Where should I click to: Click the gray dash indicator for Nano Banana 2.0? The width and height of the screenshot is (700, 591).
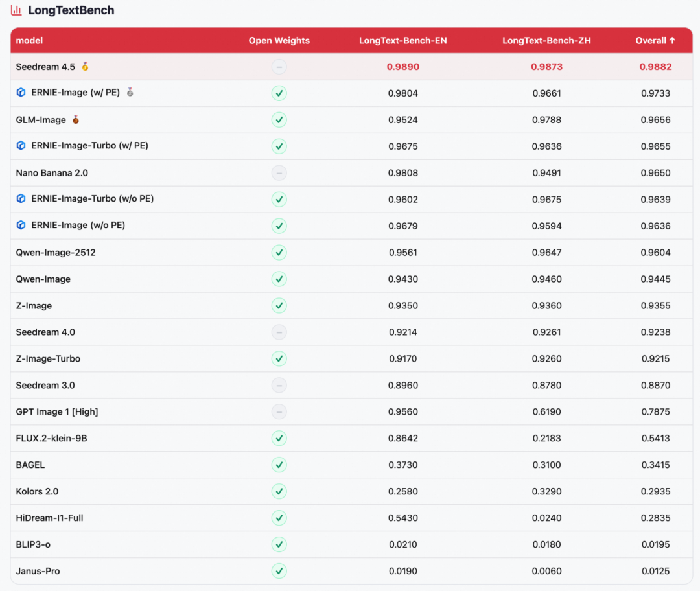pos(279,173)
